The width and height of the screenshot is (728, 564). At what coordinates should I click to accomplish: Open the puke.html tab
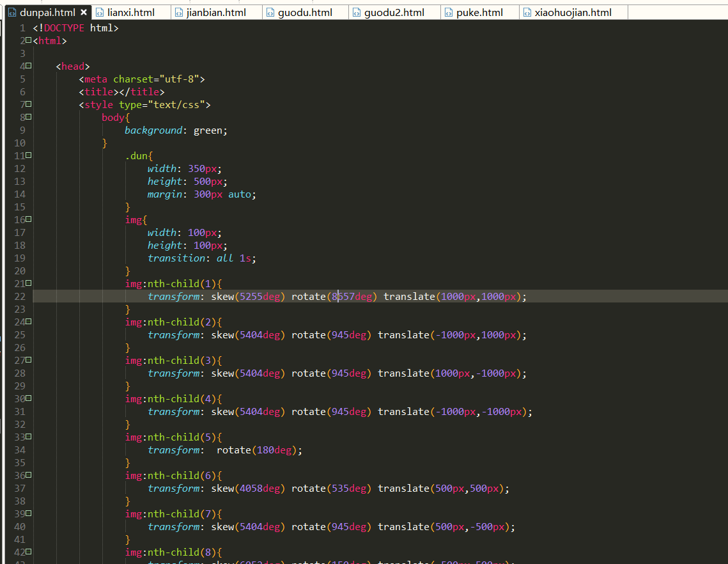pyautogui.click(x=479, y=13)
